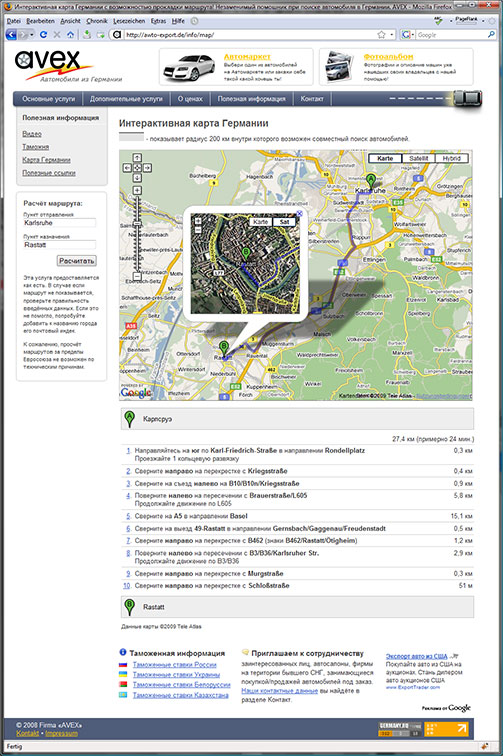This screenshot has width=503, height=756.
Task: Open the Hilfe menu
Action: click(x=178, y=21)
